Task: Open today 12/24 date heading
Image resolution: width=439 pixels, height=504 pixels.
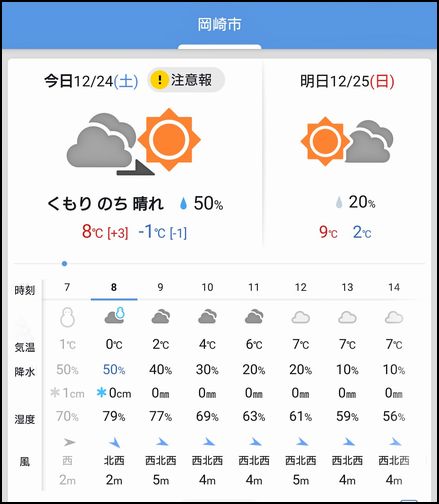Action: tap(91, 81)
